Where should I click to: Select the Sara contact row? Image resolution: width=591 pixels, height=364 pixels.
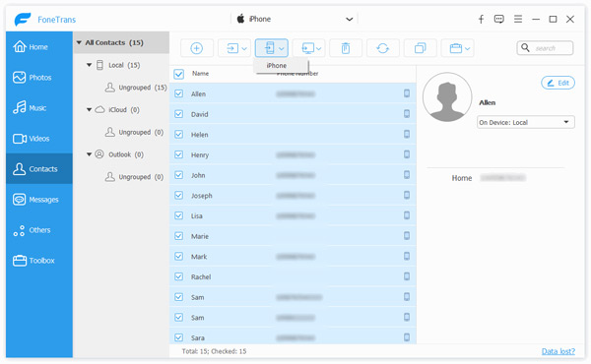tap(293, 337)
